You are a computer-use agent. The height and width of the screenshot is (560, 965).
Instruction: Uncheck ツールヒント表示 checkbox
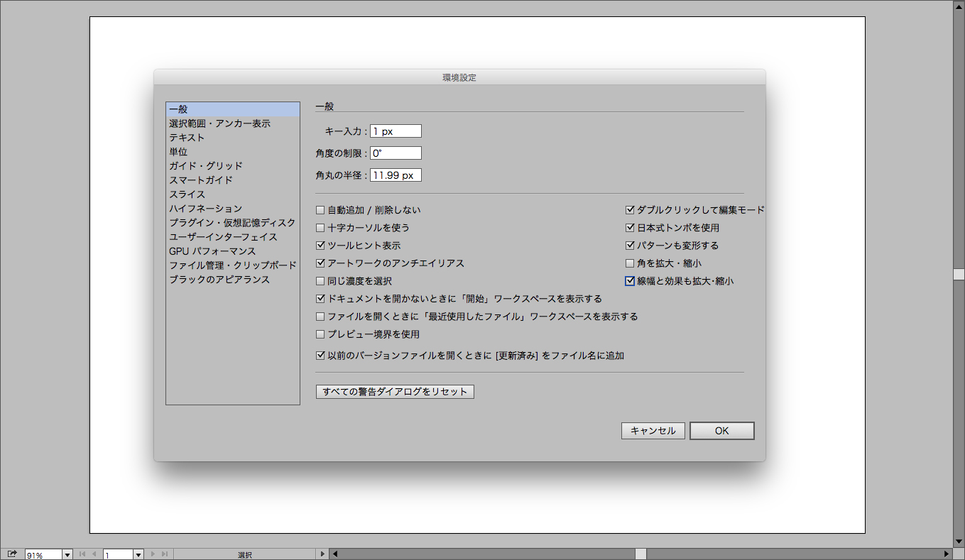(x=320, y=246)
